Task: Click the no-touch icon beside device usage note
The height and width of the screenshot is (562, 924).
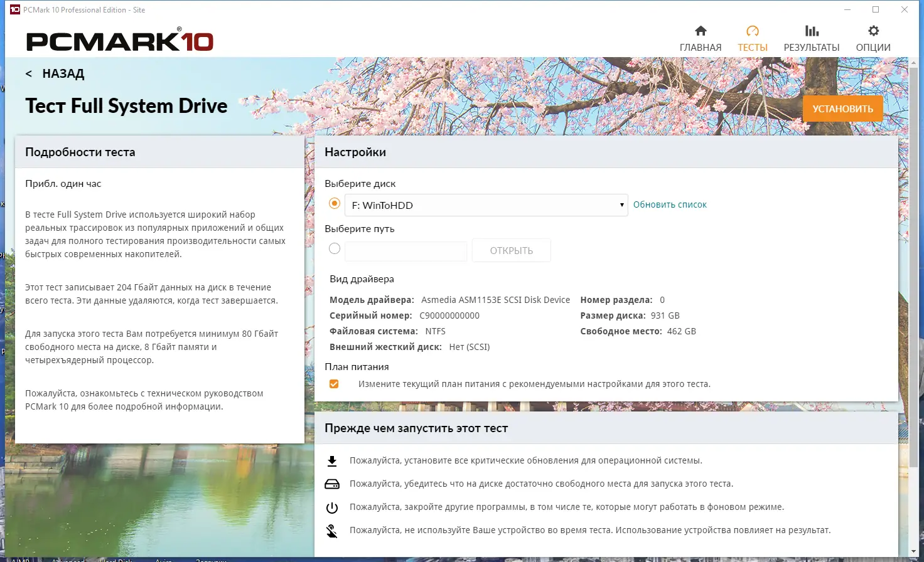Action: 332,531
